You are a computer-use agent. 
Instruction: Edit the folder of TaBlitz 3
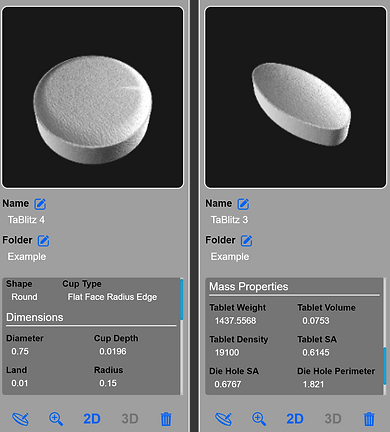[246, 240]
